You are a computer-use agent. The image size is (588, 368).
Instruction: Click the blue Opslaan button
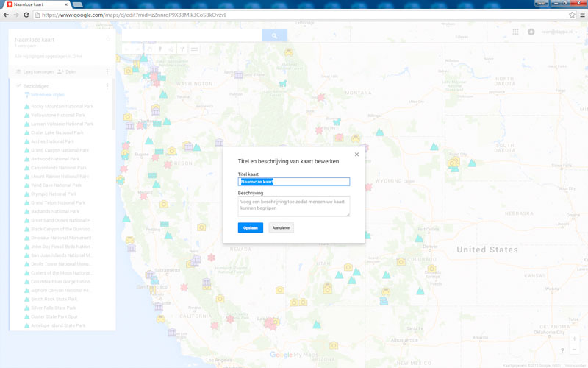click(250, 228)
